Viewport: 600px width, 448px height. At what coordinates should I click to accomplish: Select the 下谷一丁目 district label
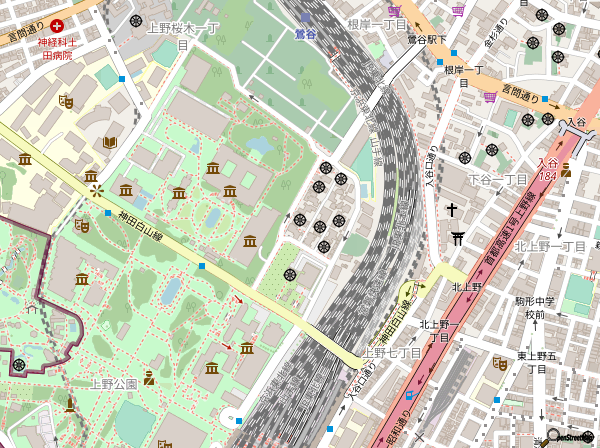point(497,179)
